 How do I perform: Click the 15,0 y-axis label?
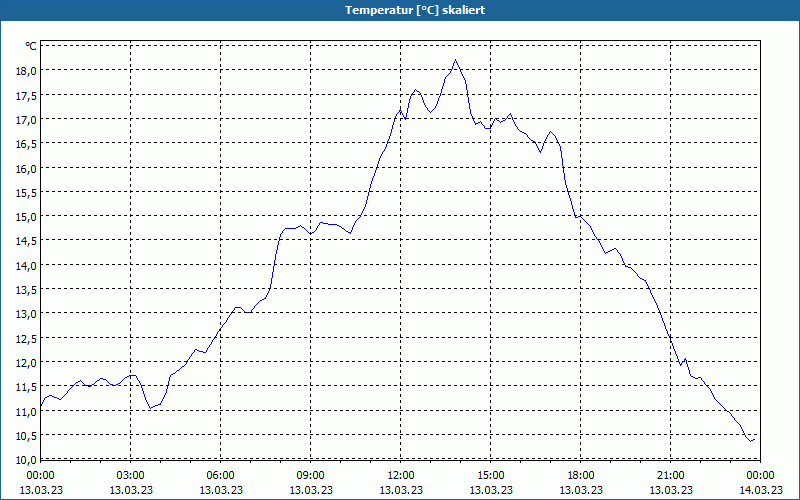[x=26, y=217]
